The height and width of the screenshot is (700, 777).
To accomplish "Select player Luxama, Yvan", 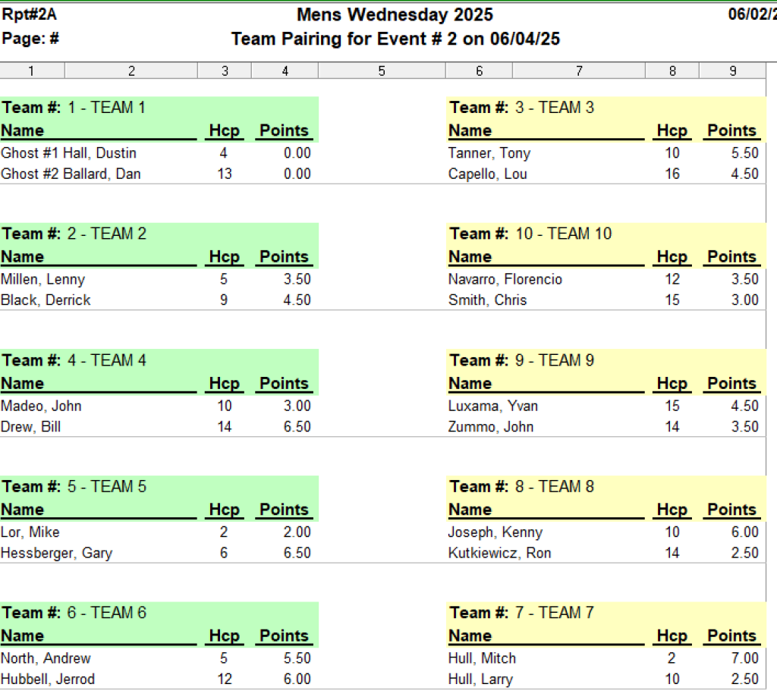I will pos(493,406).
